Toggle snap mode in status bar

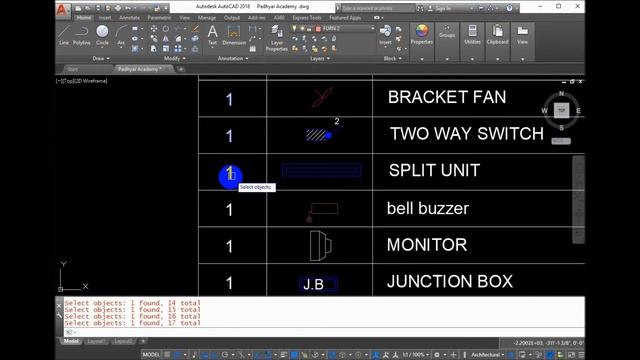tap(178, 355)
